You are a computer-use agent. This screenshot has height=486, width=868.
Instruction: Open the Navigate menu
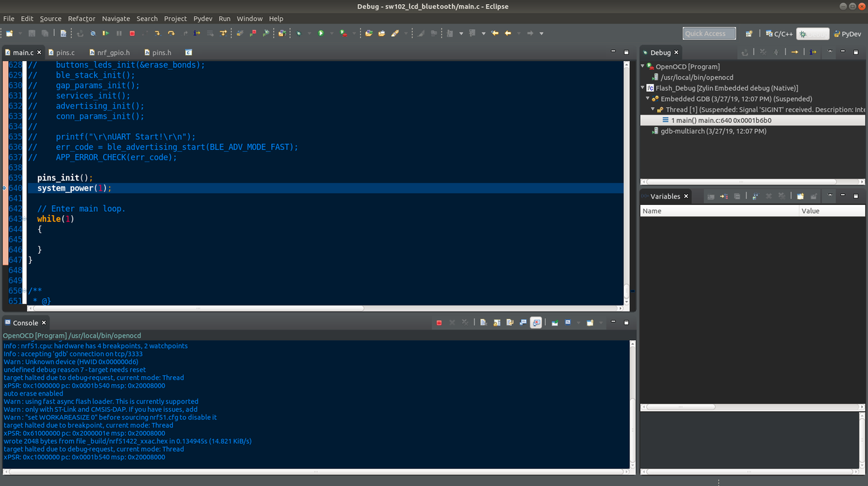click(x=116, y=18)
